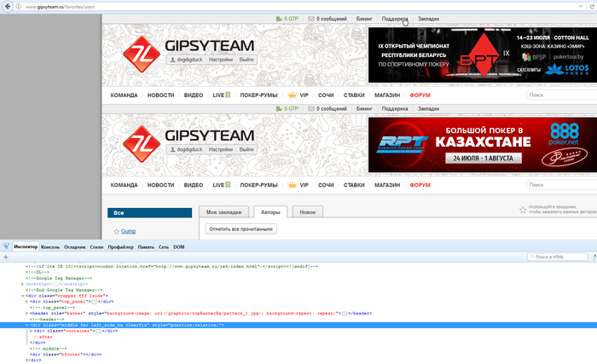Click the address bar URL field
This screenshot has width=597, height=364.
click(301, 7)
